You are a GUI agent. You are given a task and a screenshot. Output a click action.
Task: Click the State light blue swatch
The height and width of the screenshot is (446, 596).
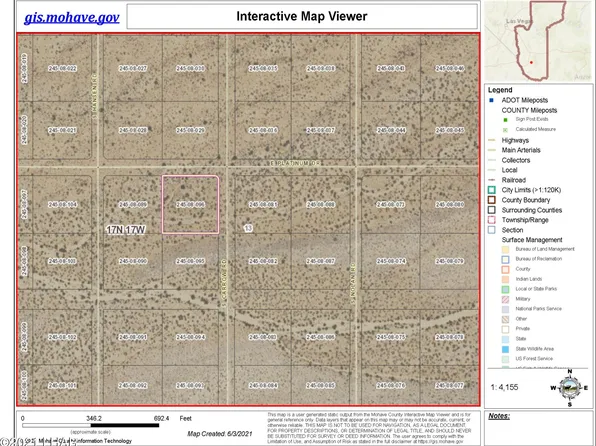click(x=505, y=339)
